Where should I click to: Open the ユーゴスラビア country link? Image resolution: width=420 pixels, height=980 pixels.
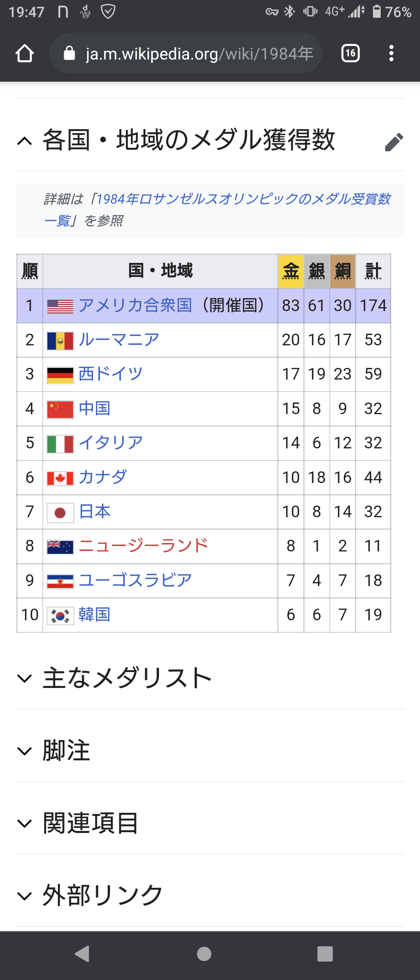[135, 580]
